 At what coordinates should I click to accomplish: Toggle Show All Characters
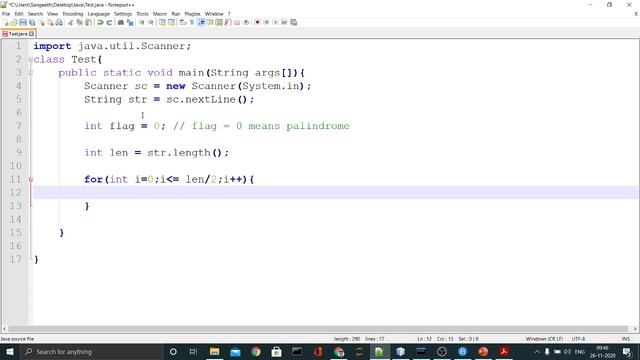pos(192,22)
